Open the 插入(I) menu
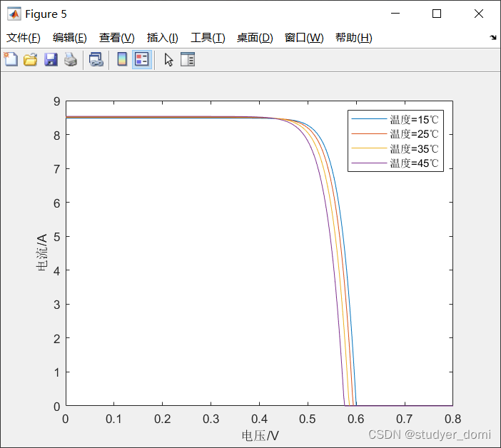Image resolution: width=501 pixels, height=448 pixels. pos(162,38)
